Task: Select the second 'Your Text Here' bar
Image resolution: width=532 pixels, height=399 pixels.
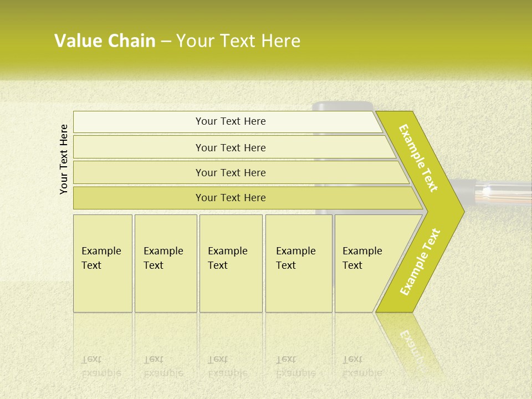Action: click(230, 147)
